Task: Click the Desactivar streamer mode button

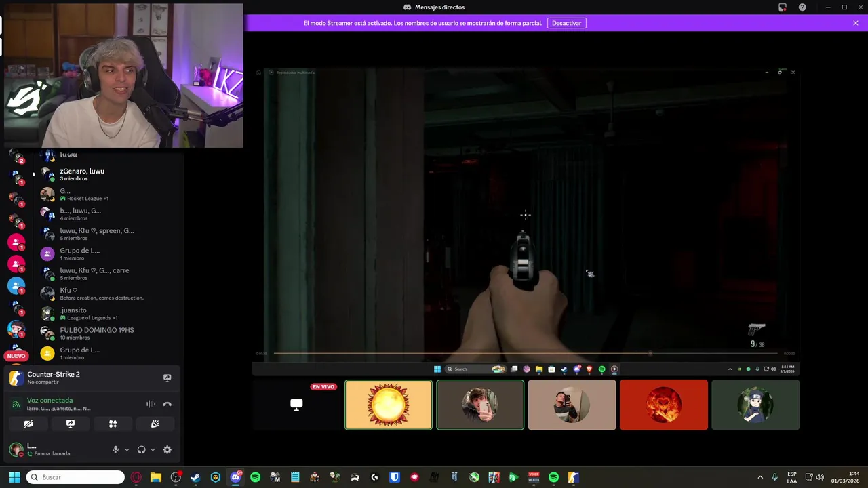Action: point(566,23)
